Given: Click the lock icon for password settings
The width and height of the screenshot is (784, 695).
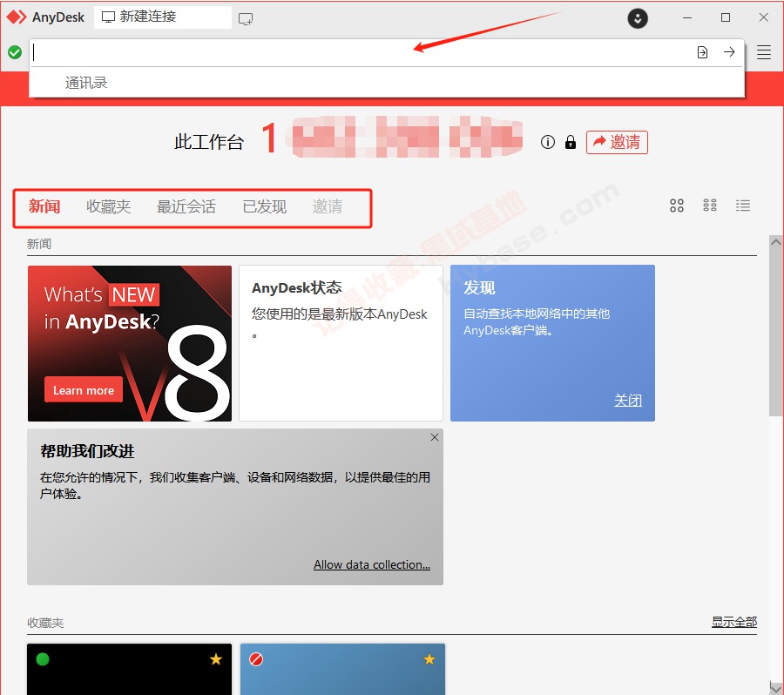Looking at the screenshot, I should click(570, 143).
